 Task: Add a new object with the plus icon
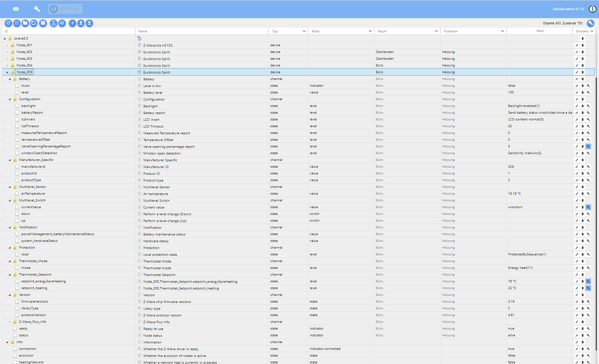click(x=72, y=23)
